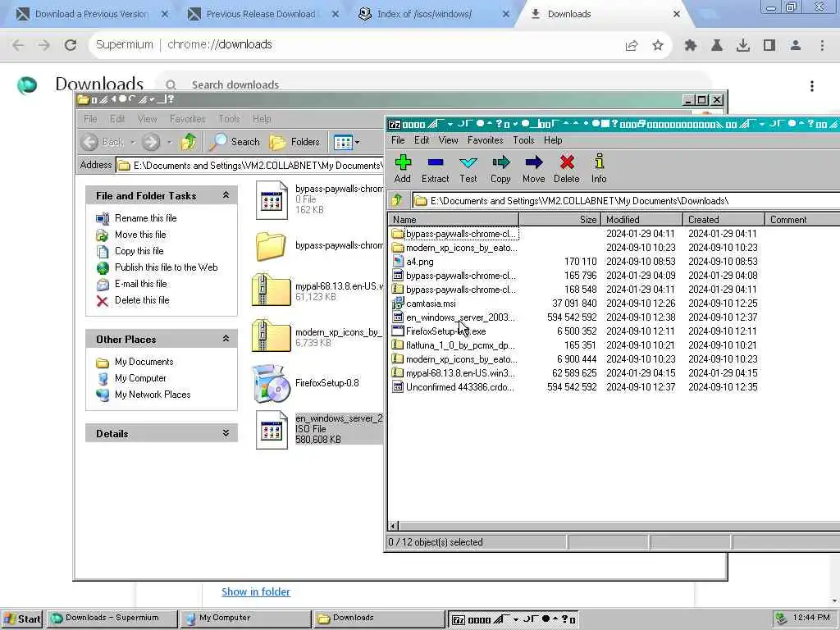Select Unconfirmed 443386.crdo file row

pyautogui.click(x=459, y=387)
